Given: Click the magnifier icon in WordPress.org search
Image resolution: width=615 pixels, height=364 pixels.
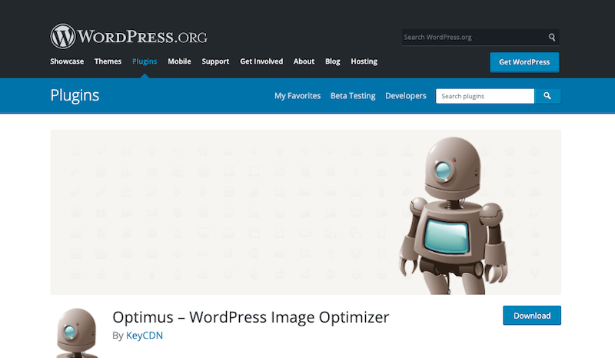Looking at the screenshot, I should click(x=552, y=37).
